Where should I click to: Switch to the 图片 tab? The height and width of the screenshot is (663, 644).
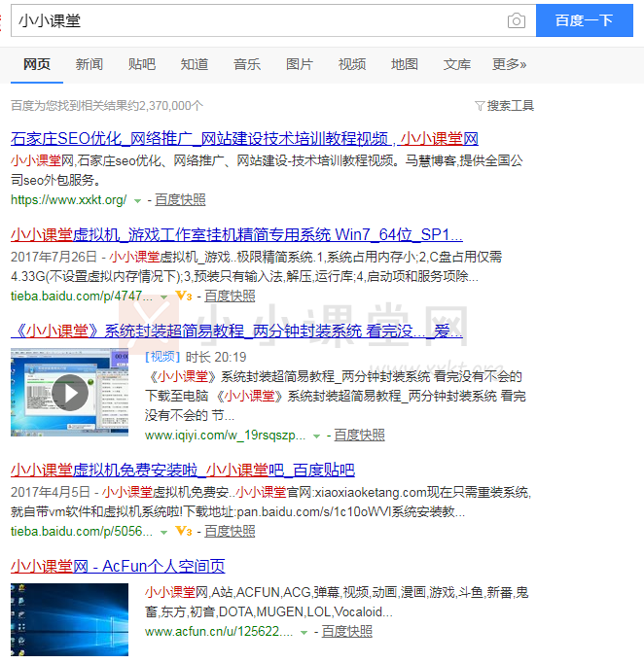pos(300,64)
